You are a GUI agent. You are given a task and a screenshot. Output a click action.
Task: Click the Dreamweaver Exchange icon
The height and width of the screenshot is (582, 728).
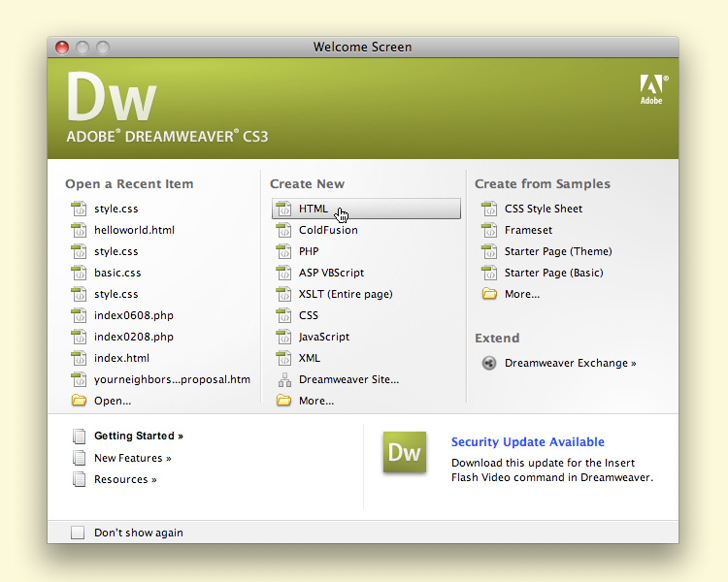489,363
